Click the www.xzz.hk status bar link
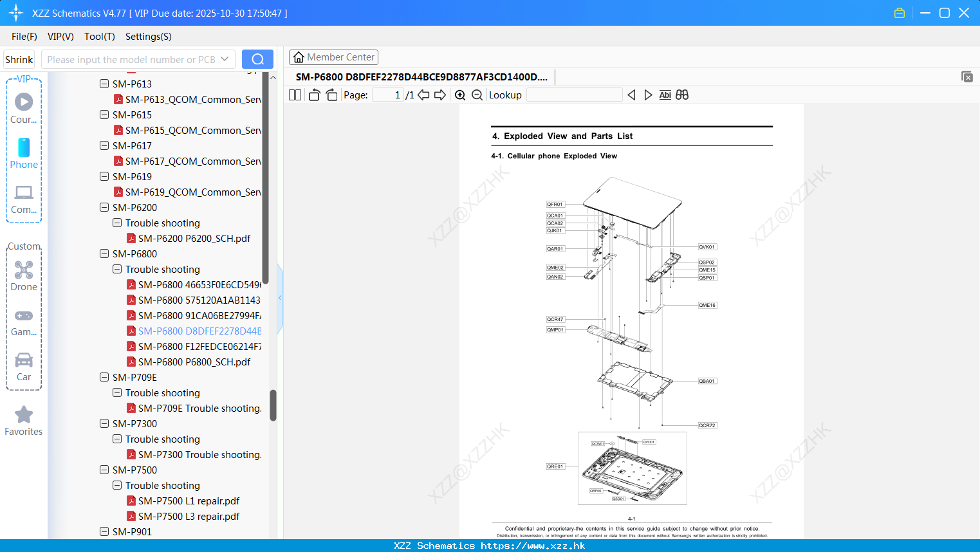980x552 pixels. 533,546
